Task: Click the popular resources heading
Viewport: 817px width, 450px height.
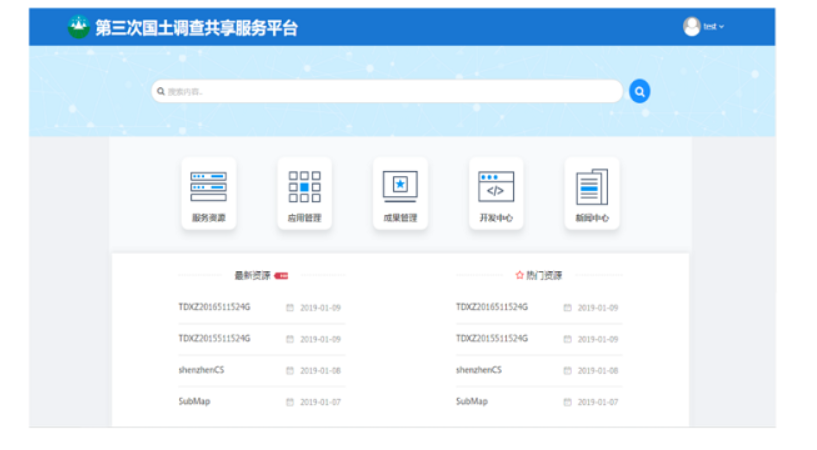Action: [543, 276]
